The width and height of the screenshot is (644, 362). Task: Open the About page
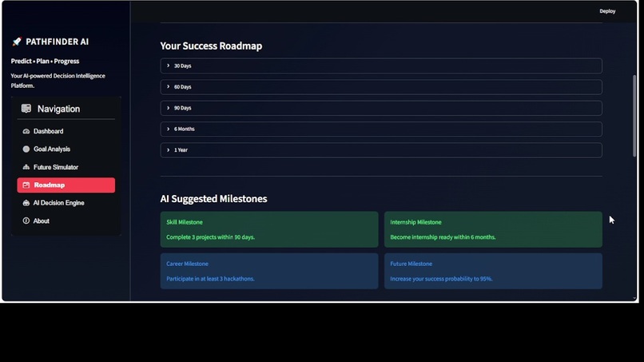(x=66, y=221)
